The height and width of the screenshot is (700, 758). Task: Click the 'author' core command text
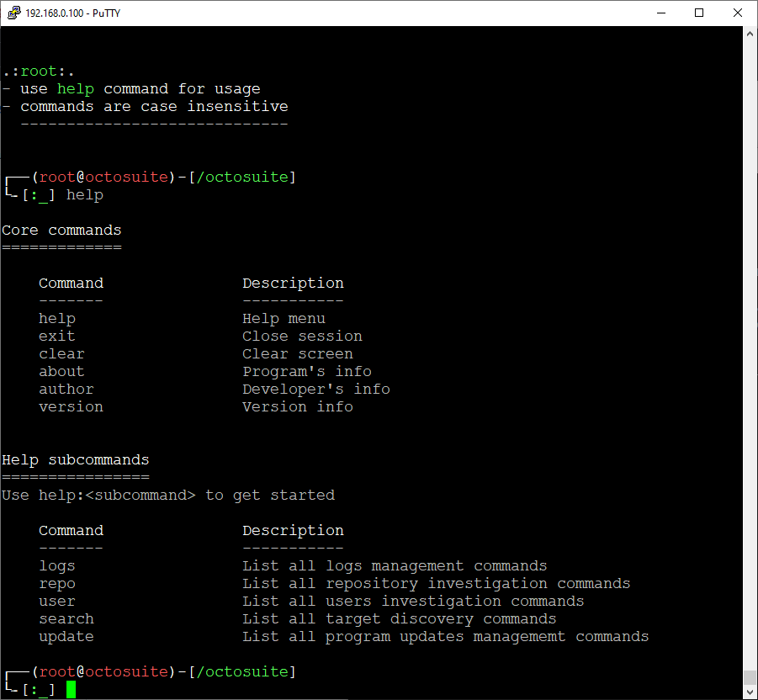pyautogui.click(x=66, y=390)
